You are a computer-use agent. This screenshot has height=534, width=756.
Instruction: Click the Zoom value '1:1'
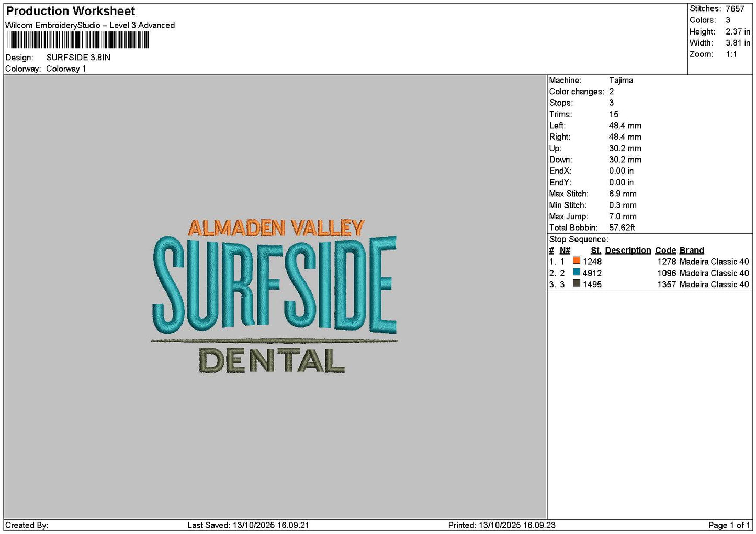(731, 54)
